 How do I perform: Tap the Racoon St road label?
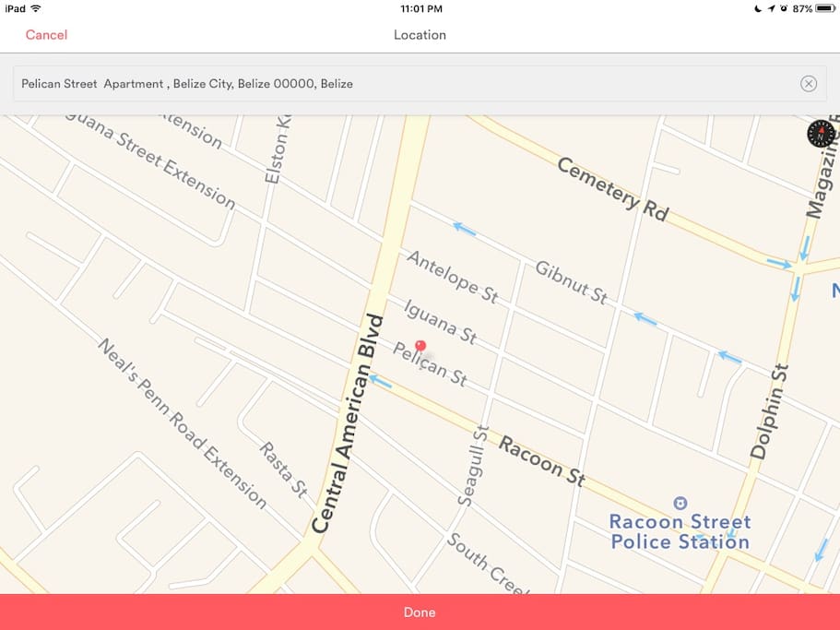541,460
